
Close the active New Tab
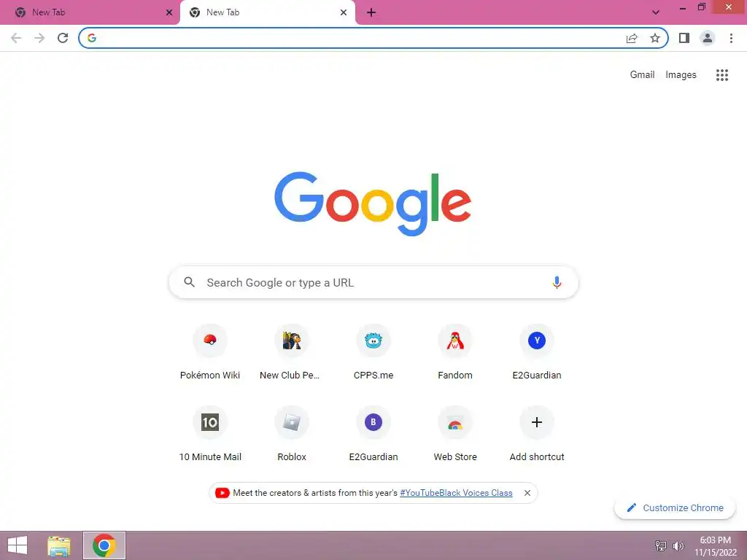click(x=344, y=12)
